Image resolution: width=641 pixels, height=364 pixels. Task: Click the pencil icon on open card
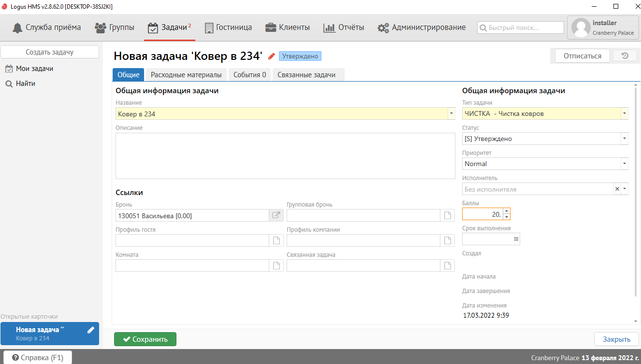coord(90,330)
